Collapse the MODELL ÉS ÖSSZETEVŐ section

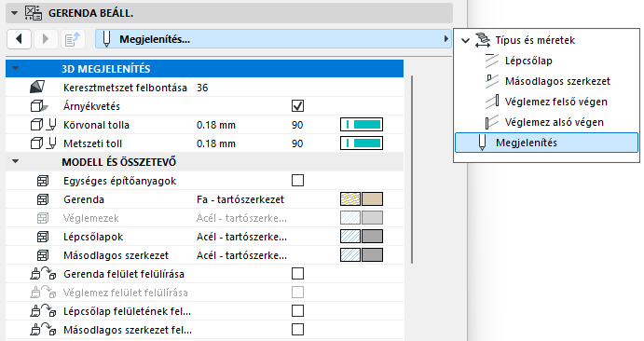[x=15, y=161]
